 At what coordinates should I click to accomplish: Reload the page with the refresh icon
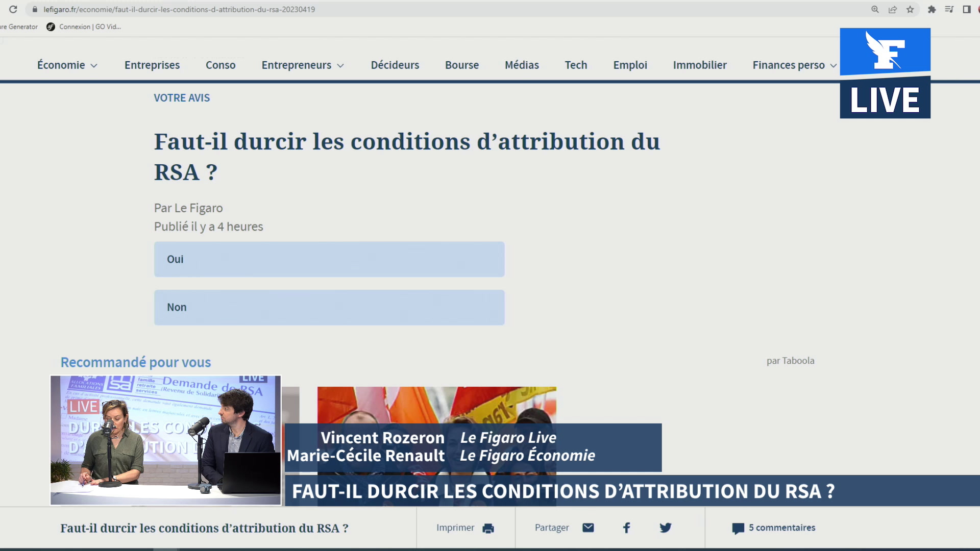(x=13, y=9)
